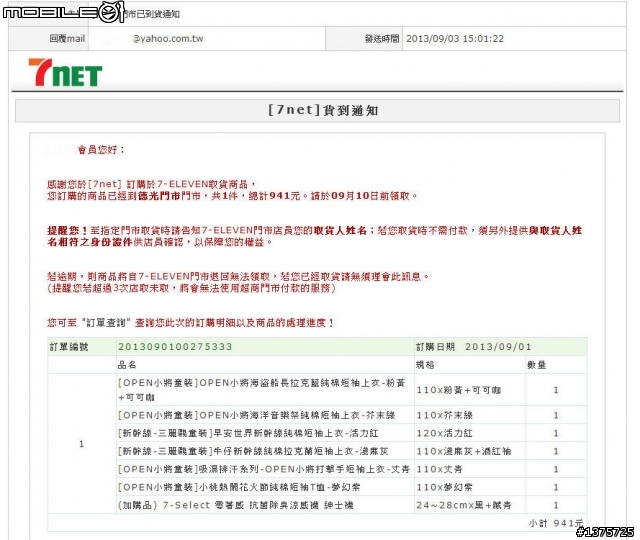This screenshot has height=540, width=640.
Task: Click the 7net logo
Action: [65, 73]
